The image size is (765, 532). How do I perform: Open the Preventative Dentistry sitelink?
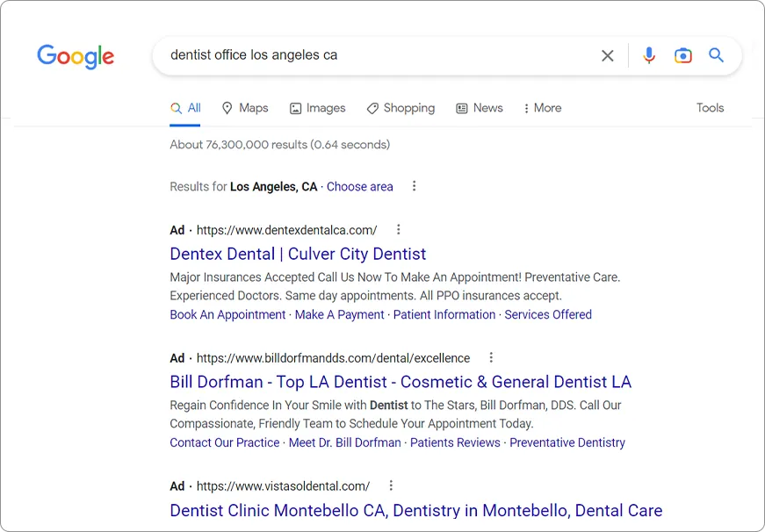click(567, 442)
